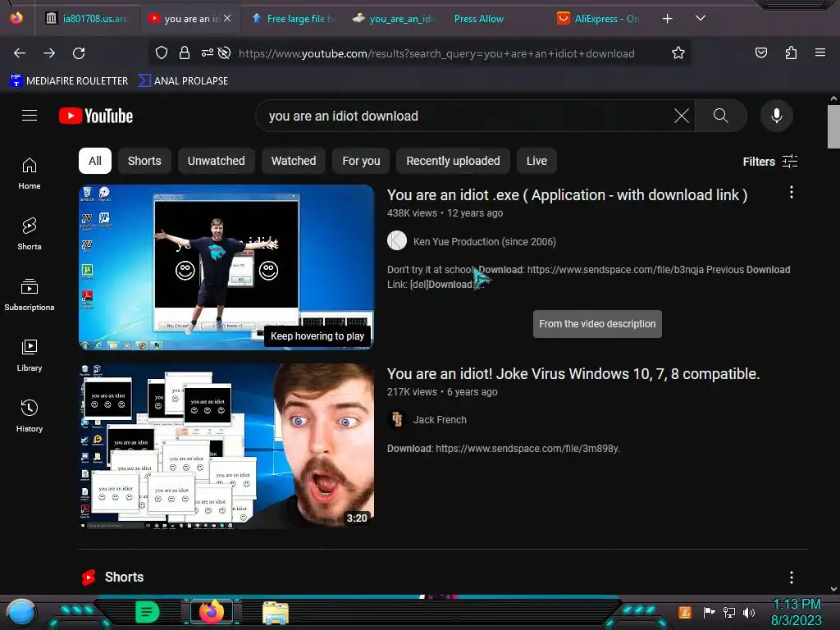This screenshot has width=840, height=630.
Task: Open the green notes app in taskbar
Action: coord(148,612)
